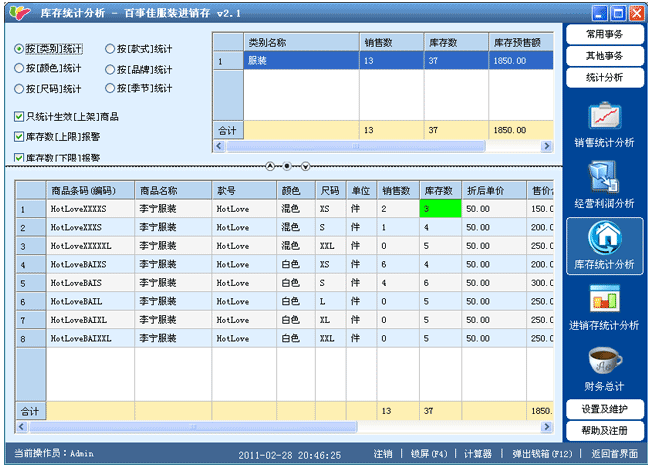Click bottom table scroll right arrow
The image size is (650, 467).
click(547, 426)
